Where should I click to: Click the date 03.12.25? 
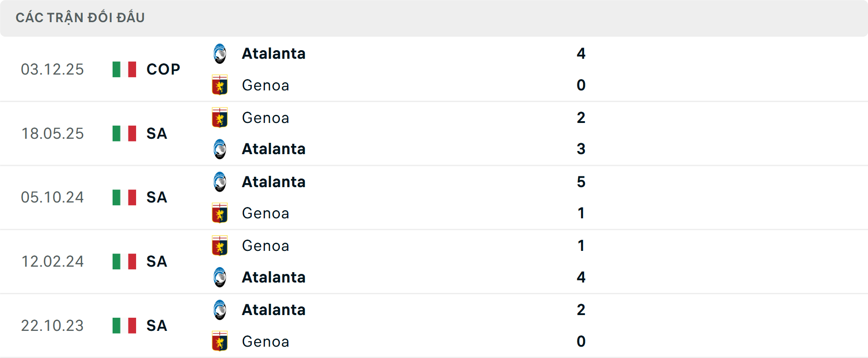[52, 69]
